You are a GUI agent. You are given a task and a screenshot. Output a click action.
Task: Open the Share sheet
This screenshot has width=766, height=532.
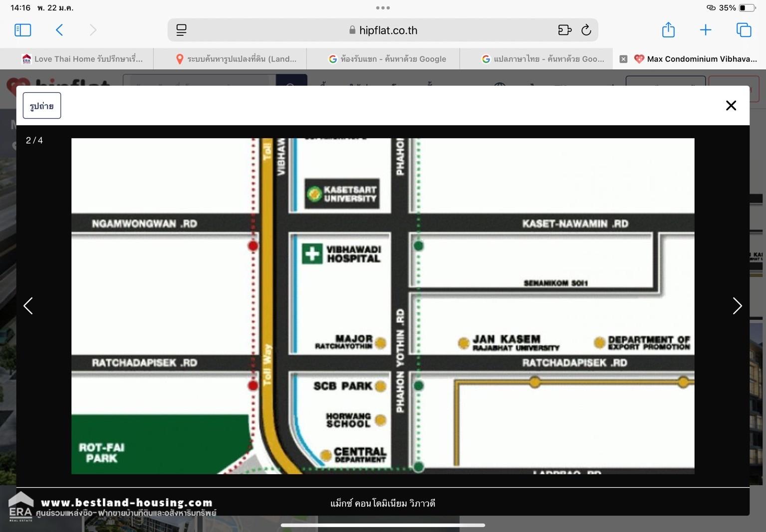point(668,30)
